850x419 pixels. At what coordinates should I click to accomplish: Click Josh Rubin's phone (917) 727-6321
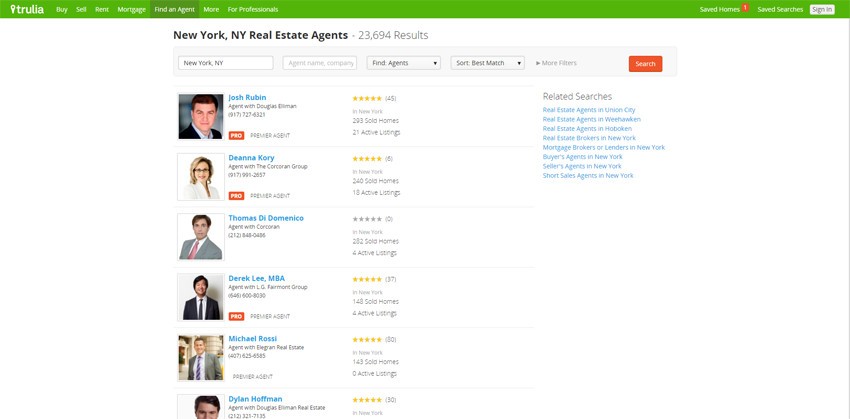[x=247, y=115]
